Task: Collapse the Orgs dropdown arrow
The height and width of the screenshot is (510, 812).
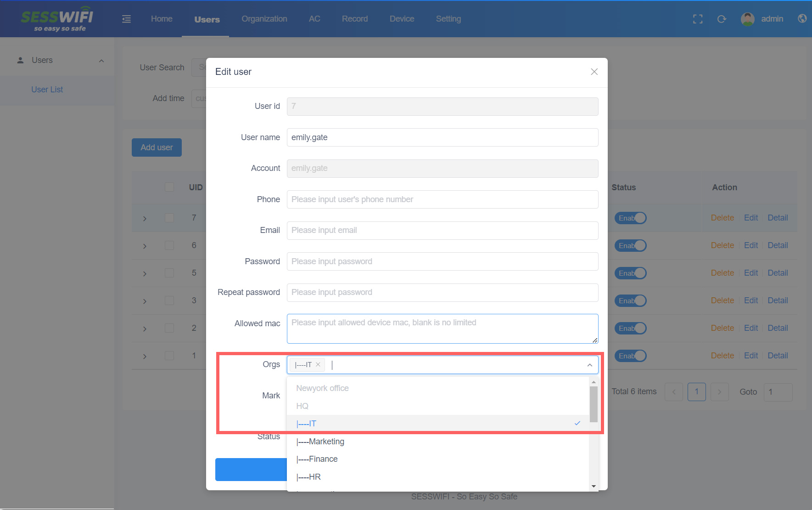Action: (589, 365)
